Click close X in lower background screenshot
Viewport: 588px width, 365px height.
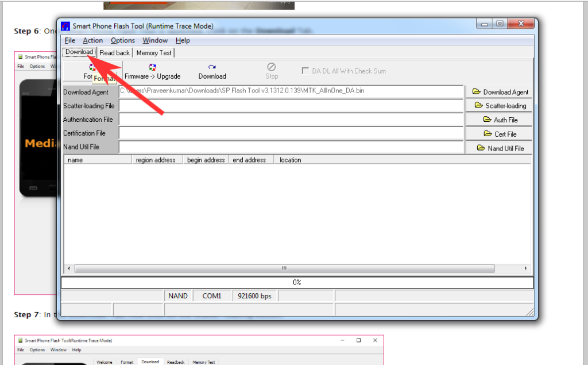375,340
